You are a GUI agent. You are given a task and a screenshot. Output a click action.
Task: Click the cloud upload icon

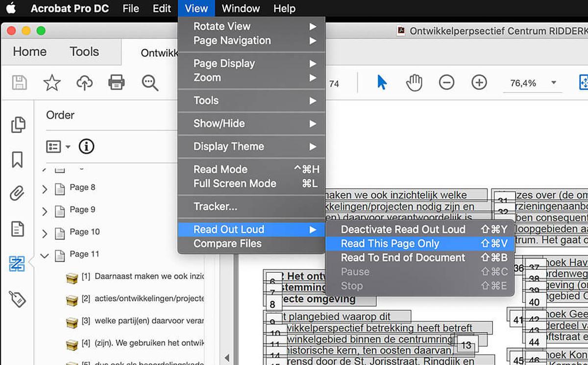coord(84,82)
